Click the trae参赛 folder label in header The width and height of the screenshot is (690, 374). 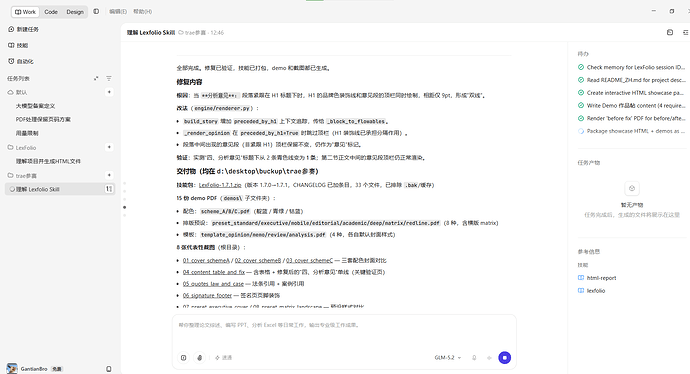click(192, 33)
